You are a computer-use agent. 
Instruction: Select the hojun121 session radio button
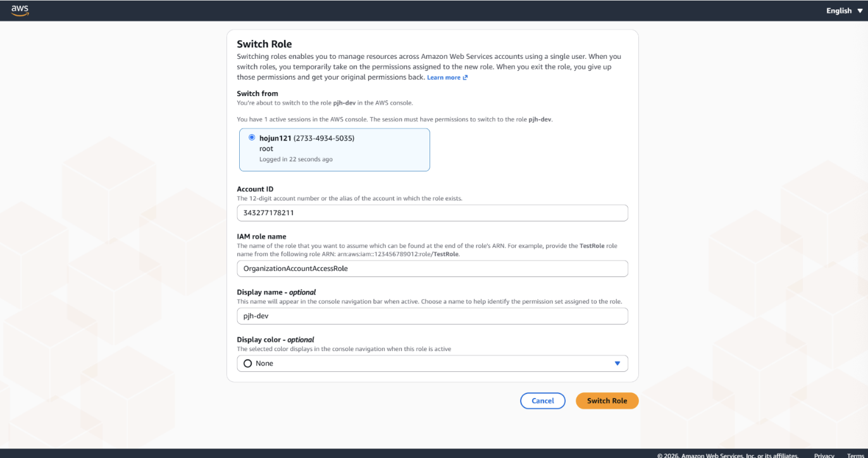[252, 137]
